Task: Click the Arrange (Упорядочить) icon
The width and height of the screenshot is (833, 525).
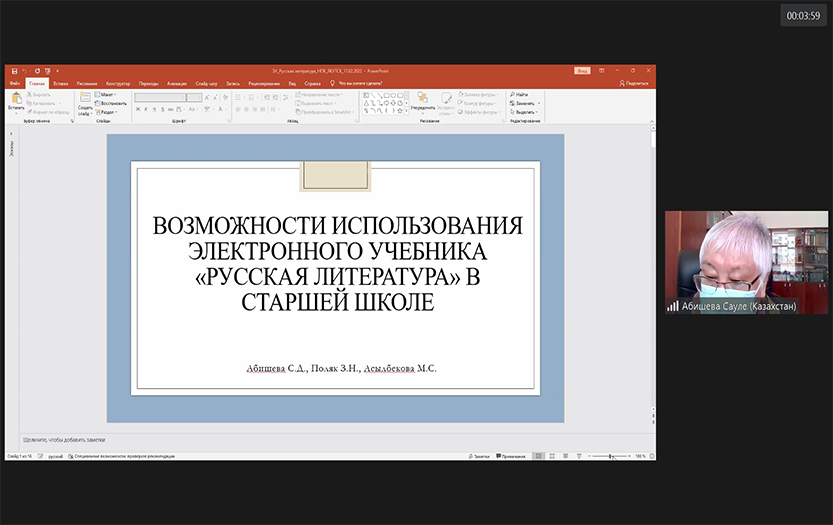Action: tap(422, 98)
